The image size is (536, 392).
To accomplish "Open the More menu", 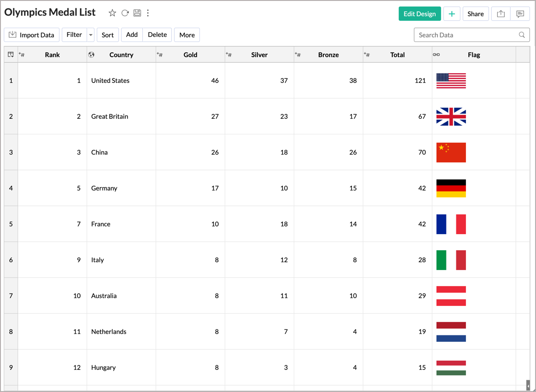I will [x=187, y=35].
